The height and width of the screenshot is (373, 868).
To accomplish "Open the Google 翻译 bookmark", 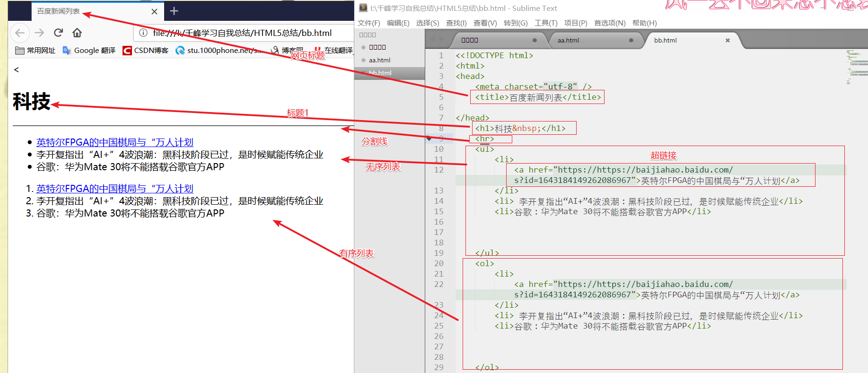I will (89, 51).
